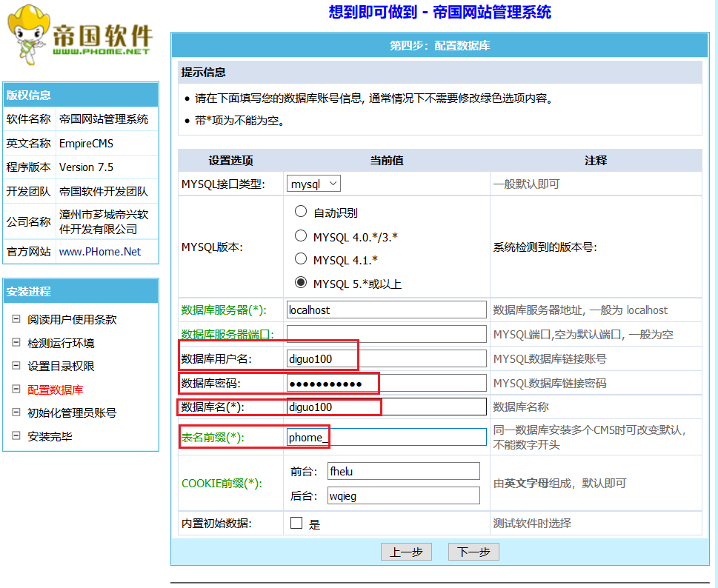Select the 自动识别 MySQL version radio

click(301, 211)
